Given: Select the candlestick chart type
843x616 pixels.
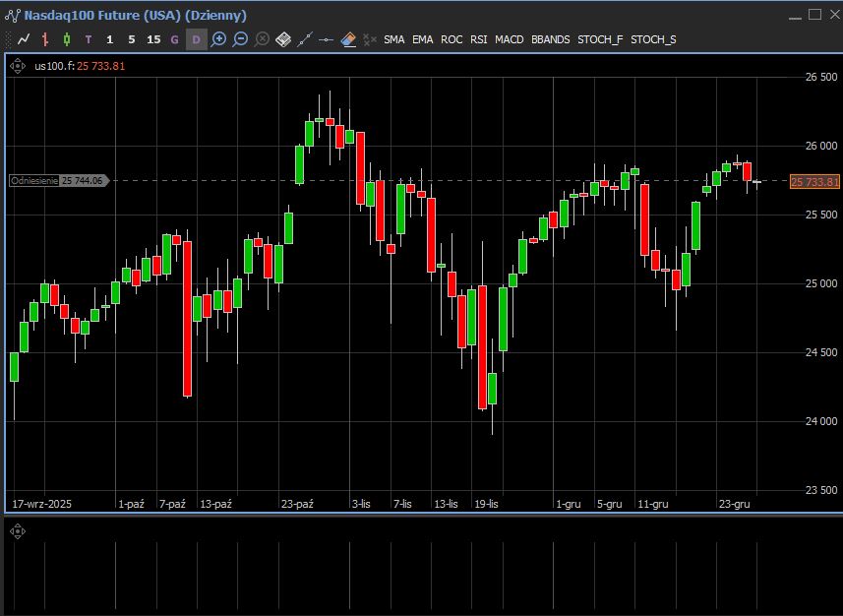Looking at the screenshot, I should (67, 39).
